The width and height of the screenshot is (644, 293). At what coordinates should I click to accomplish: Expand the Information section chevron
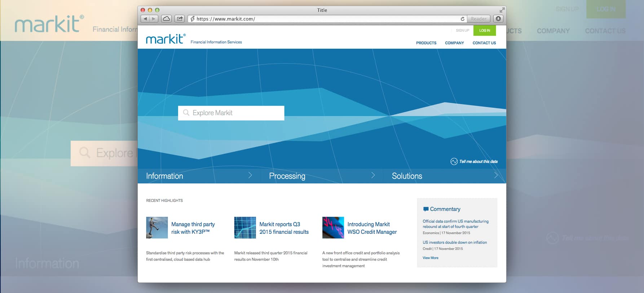(x=250, y=175)
